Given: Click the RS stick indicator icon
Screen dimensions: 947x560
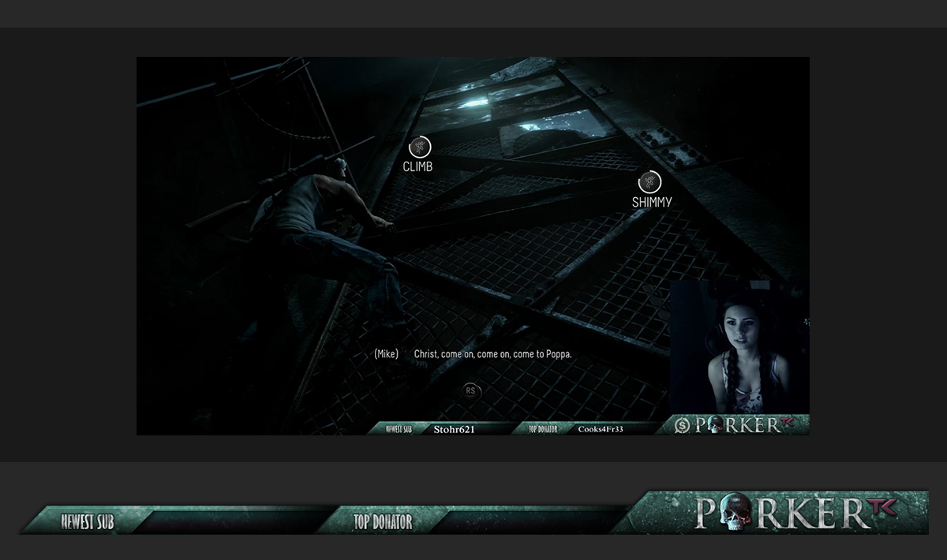Looking at the screenshot, I should click(471, 390).
